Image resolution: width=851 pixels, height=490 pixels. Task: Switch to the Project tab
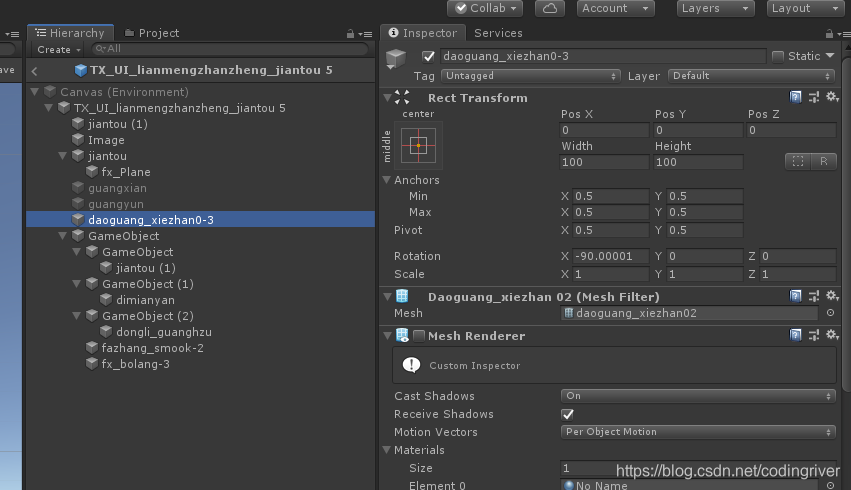152,33
